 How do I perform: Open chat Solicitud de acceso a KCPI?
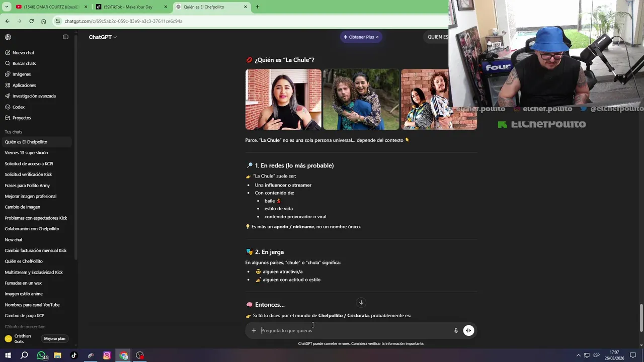[36, 163]
